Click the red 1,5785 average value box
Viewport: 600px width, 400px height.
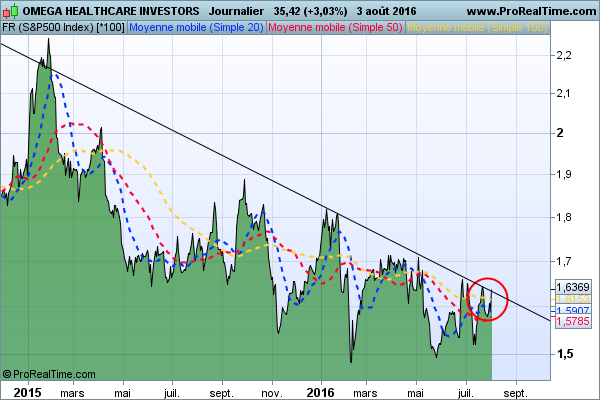coord(572,321)
